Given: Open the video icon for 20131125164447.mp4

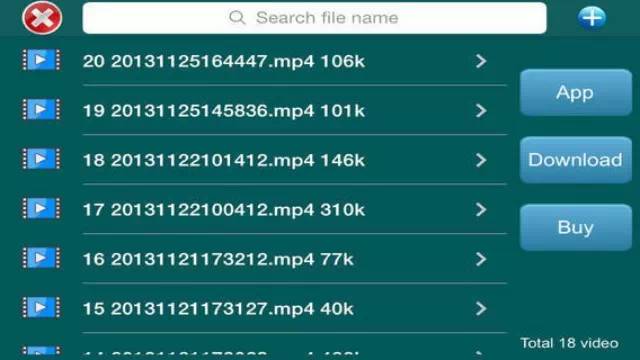Looking at the screenshot, I should (x=41, y=60).
